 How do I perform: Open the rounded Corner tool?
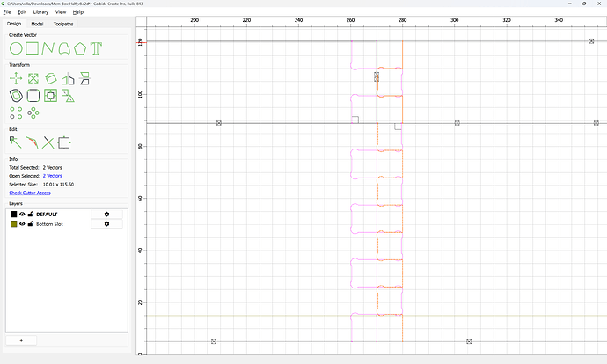click(33, 96)
